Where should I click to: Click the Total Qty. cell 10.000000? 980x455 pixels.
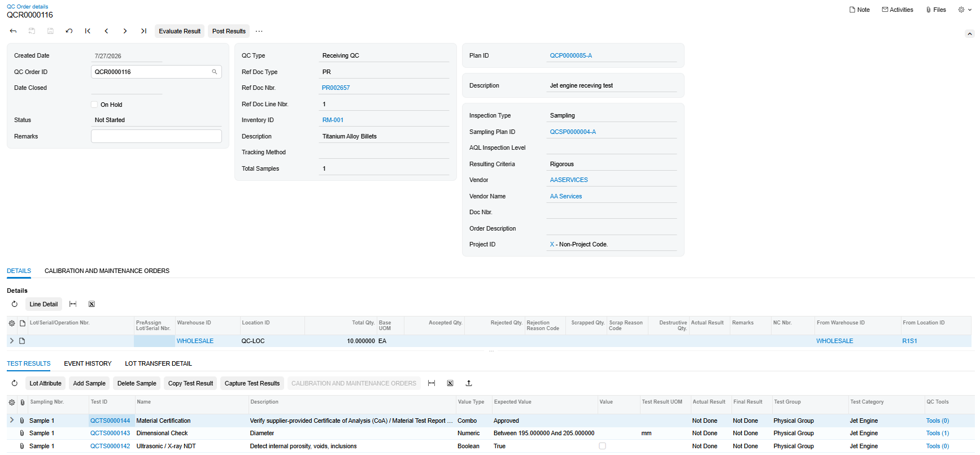click(341, 341)
